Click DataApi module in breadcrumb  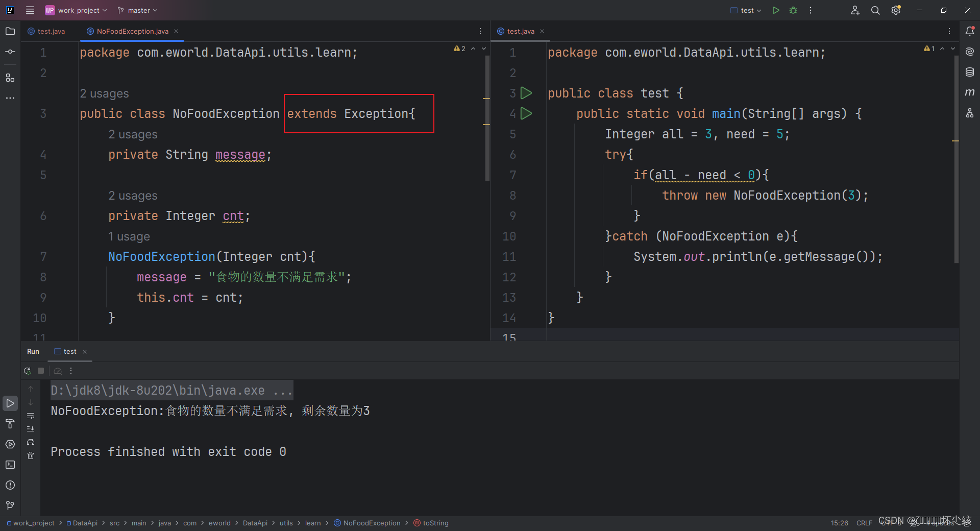tap(82, 523)
